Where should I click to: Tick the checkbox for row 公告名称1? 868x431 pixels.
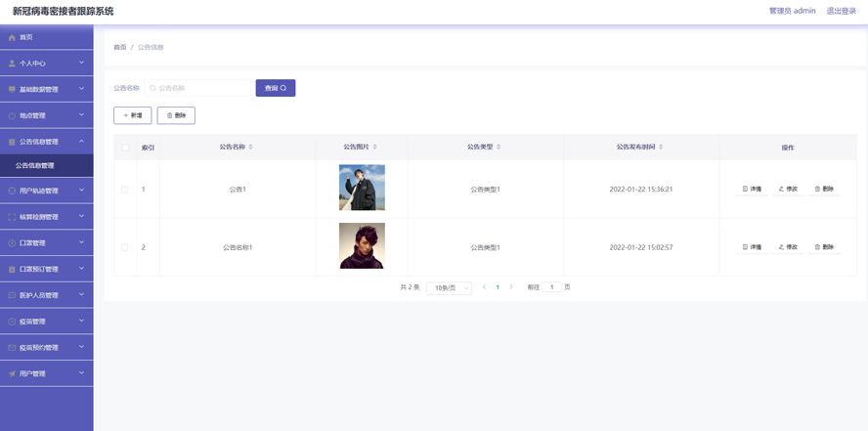pyautogui.click(x=124, y=247)
